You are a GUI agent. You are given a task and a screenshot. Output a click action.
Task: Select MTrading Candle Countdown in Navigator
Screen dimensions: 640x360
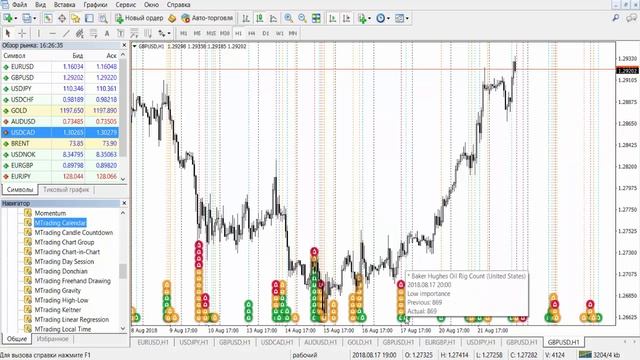click(74, 233)
